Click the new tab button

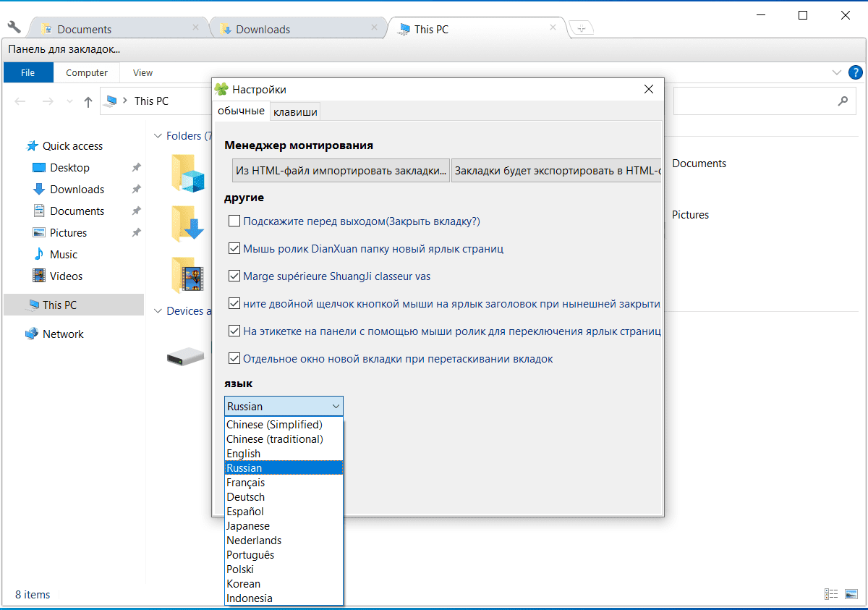point(582,28)
